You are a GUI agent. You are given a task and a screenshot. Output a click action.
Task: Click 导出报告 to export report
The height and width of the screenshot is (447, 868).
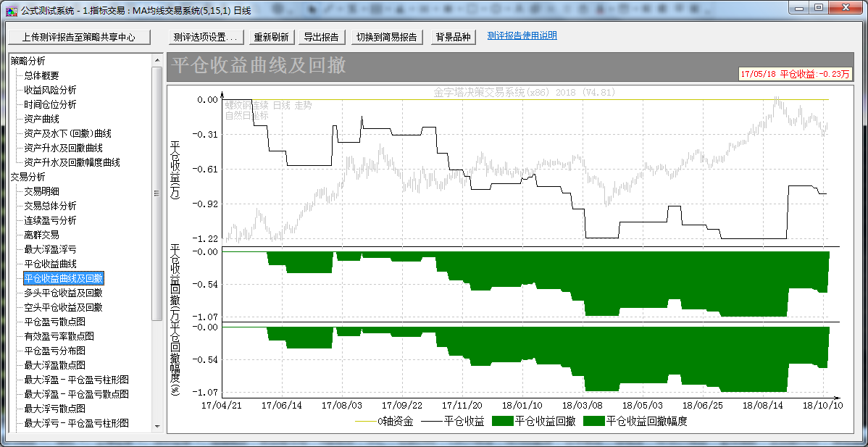(321, 37)
